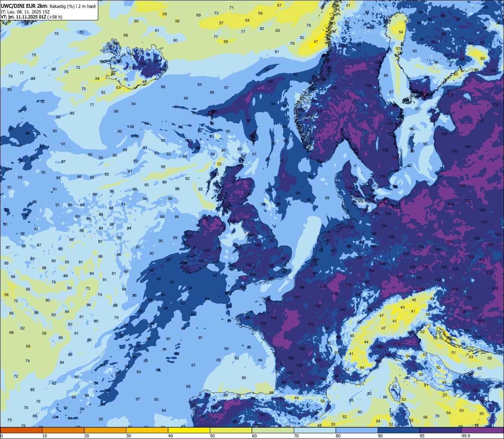Click the "95" label under the legend bar
This screenshot has width=504, height=439.
click(x=422, y=436)
